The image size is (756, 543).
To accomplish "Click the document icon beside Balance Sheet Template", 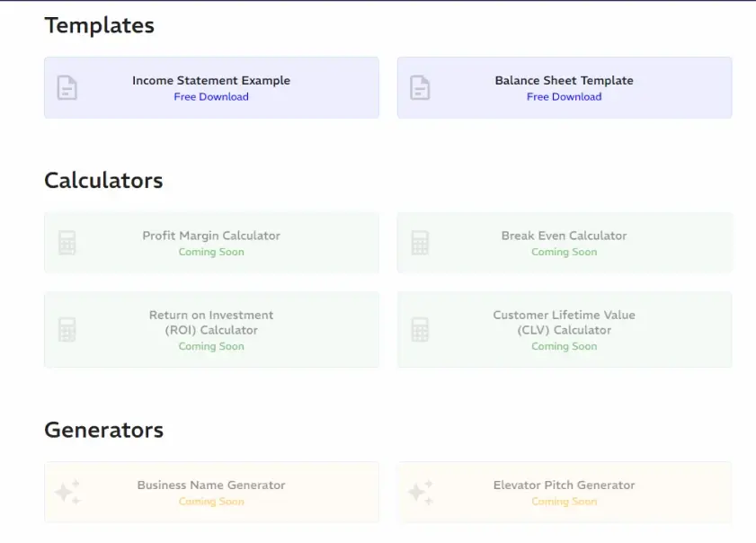I will click(420, 88).
